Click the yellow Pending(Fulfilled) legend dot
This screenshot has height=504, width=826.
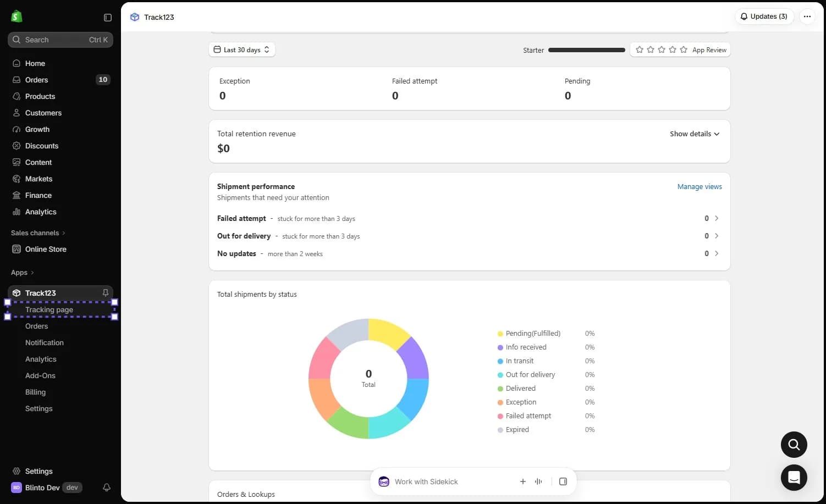(x=500, y=334)
